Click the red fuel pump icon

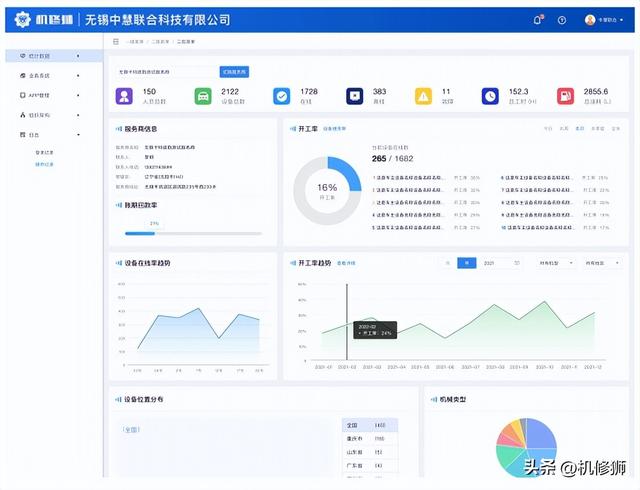[566, 96]
